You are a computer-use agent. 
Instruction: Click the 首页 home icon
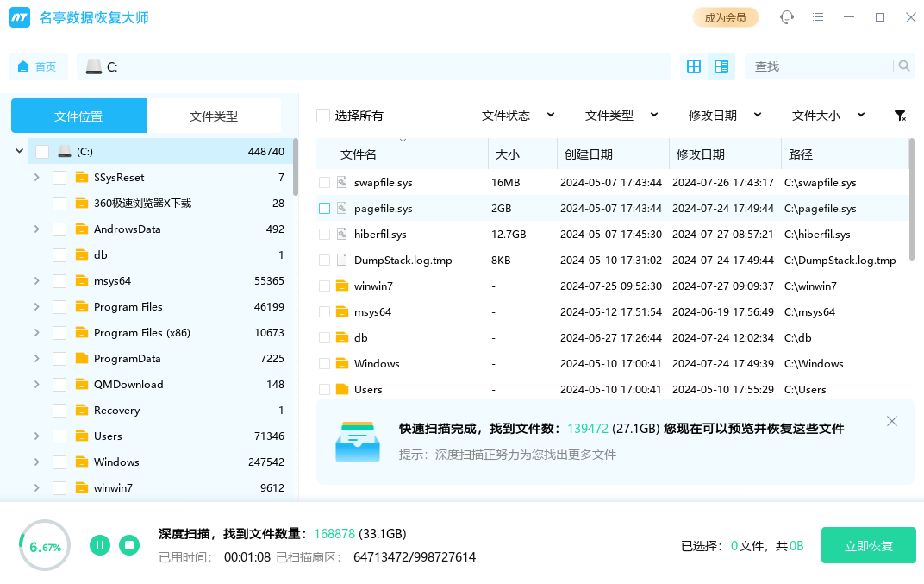point(23,66)
